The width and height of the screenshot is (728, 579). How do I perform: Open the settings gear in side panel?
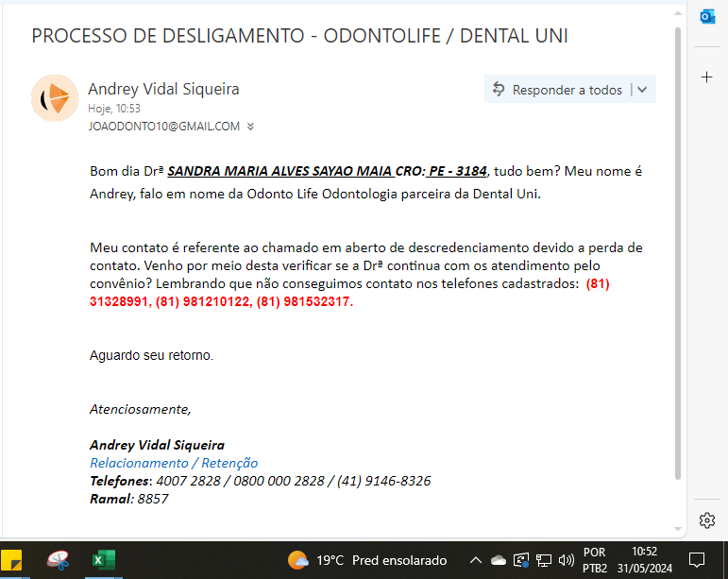(706, 520)
